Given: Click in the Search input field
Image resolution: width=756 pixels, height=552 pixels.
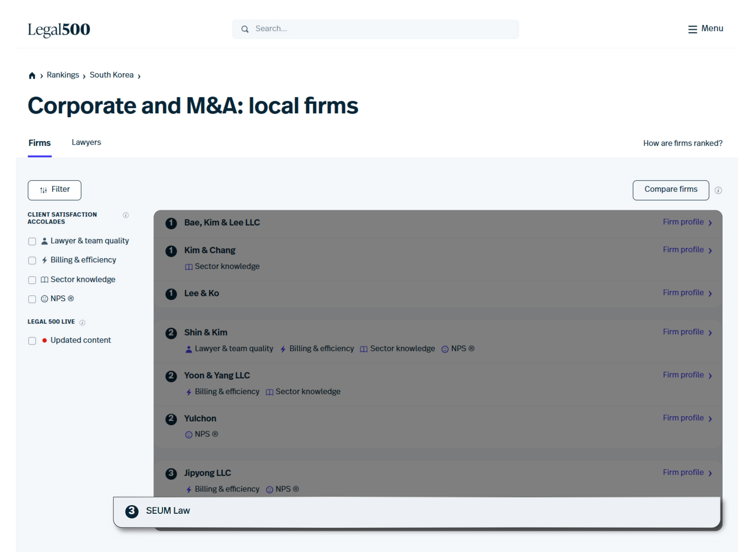Looking at the screenshot, I should click(382, 29).
